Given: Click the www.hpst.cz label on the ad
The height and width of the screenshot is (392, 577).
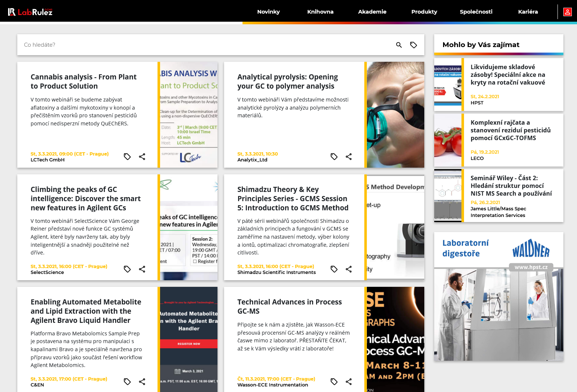Looking at the screenshot, I should click(x=531, y=267).
